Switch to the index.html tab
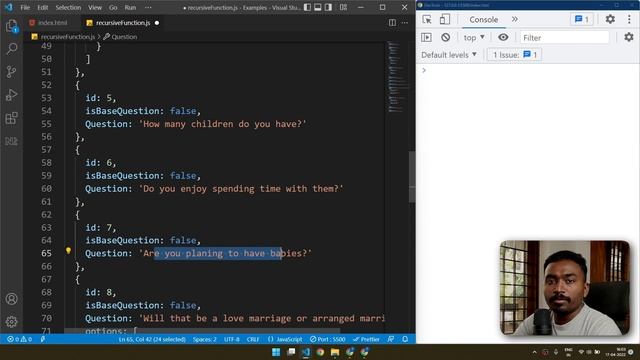 [52, 23]
